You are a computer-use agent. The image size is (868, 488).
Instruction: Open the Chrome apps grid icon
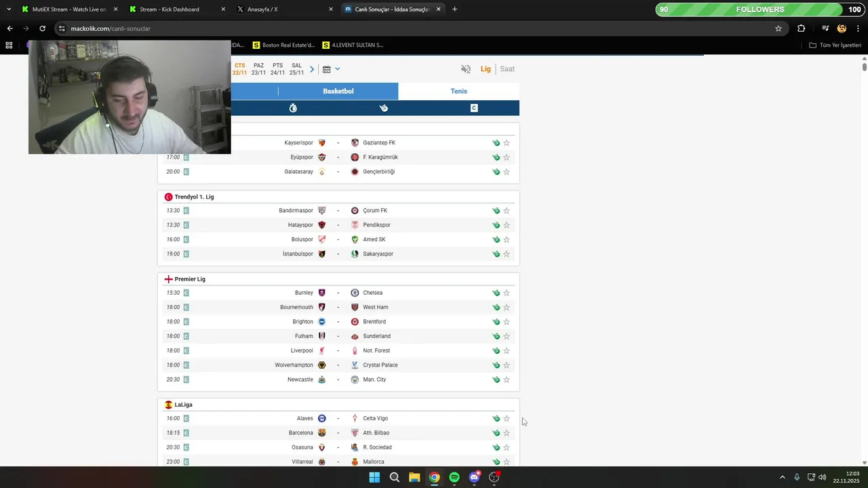[x=9, y=45]
